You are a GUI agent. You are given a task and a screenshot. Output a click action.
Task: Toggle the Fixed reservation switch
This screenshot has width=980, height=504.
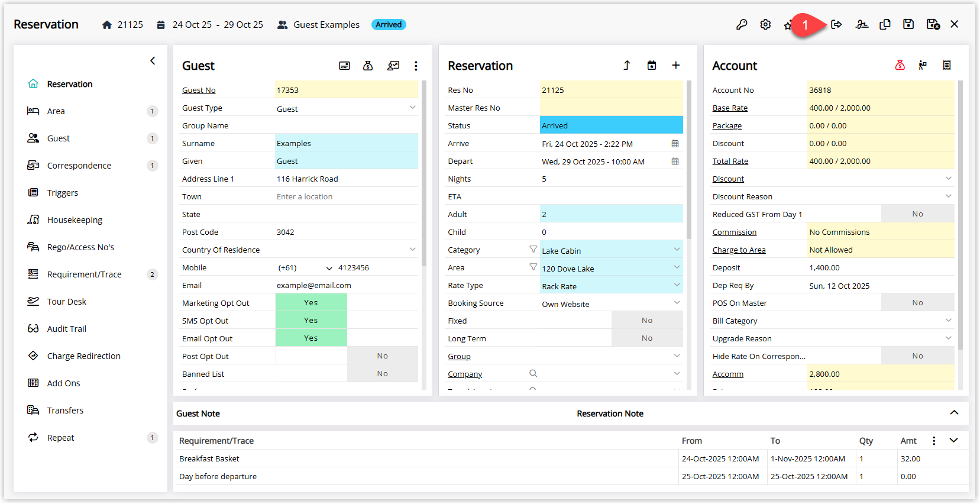pos(647,320)
